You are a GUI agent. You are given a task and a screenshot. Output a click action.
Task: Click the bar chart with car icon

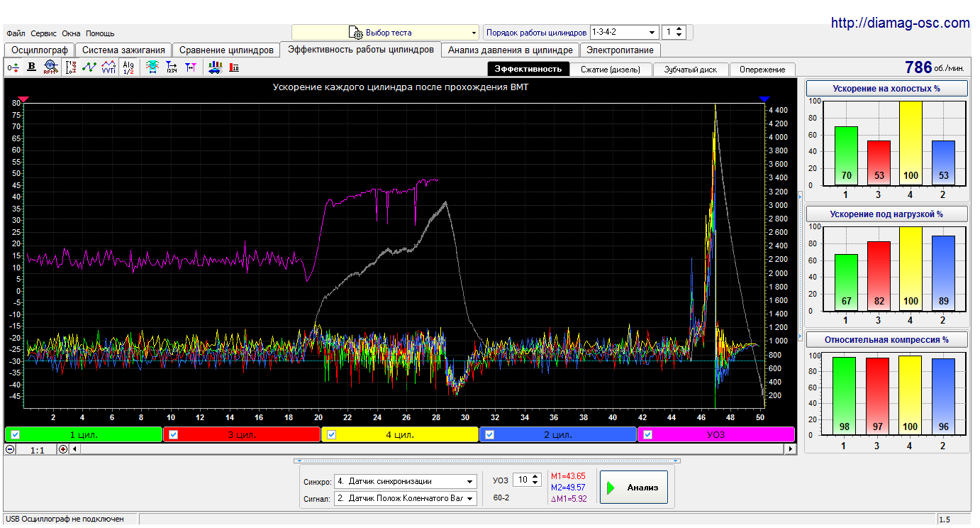215,67
